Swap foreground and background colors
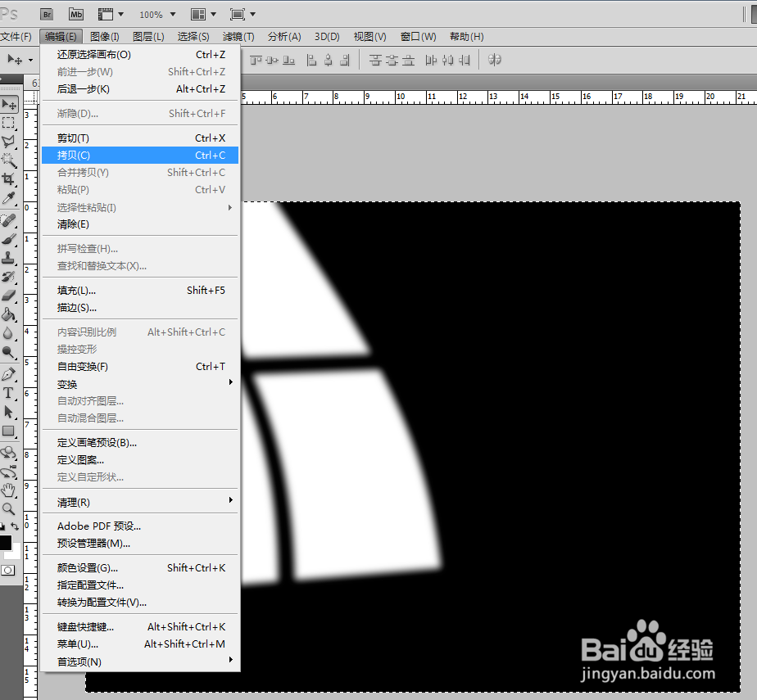The height and width of the screenshot is (700, 757). point(15,526)
